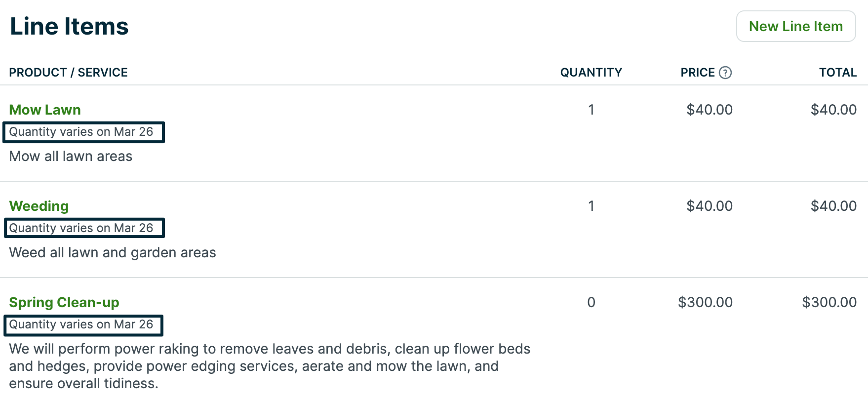The height and width of the screenshot is (402, 868).
Task: Select the Mow Lawn quantity value
Action: click(x=591, y=110)
